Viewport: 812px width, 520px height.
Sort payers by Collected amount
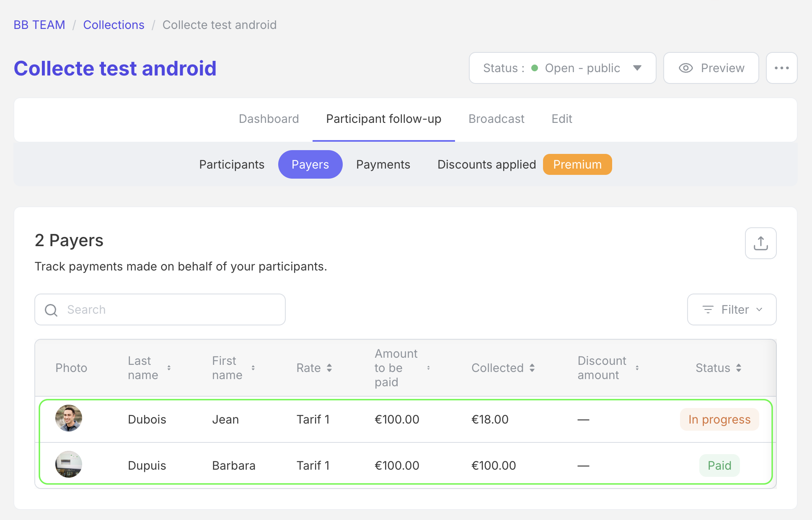coord(532,368)
